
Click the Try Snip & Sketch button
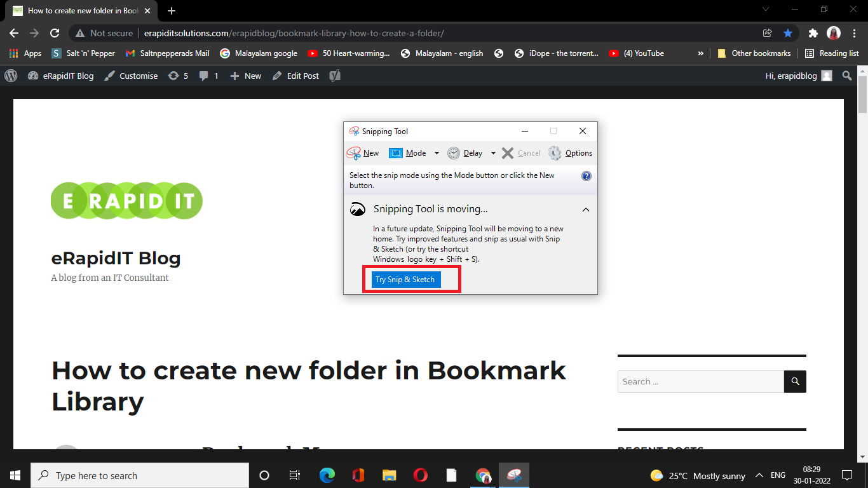coord(405,279)
